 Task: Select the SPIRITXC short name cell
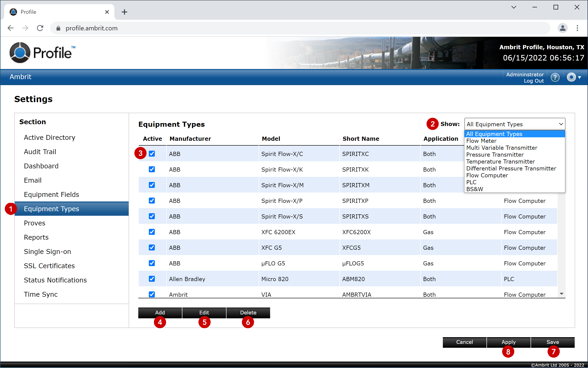pos(380,154)
